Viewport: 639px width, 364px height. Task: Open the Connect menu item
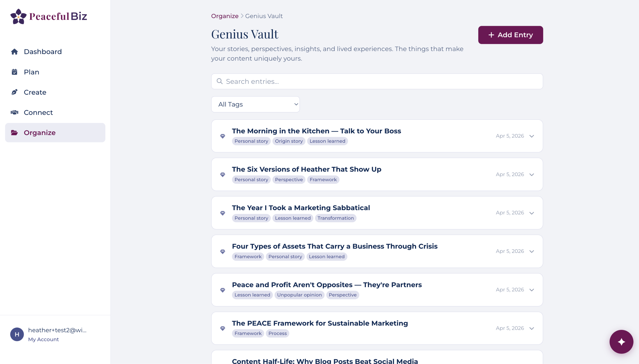pyautogui.click(x=38, y=113)
